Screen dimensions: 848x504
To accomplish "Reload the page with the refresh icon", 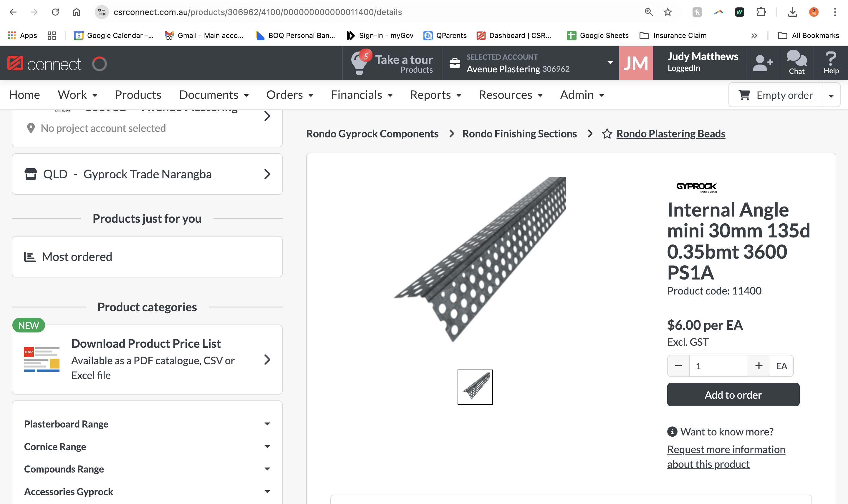I will pos(55,12).
